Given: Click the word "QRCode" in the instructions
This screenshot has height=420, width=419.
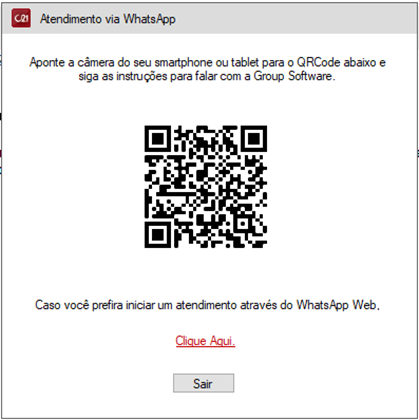Looking at the screenshot, I should point(319,62).
